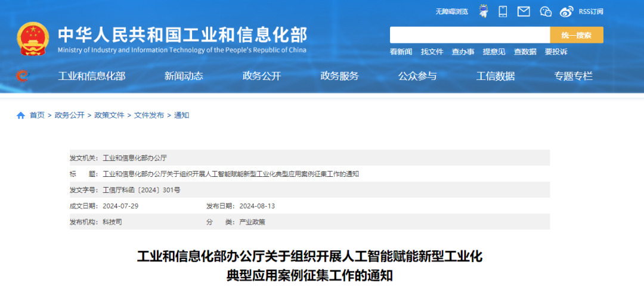Click the 统一搜索 search button
Screen dimensions: 644x293
tap(577, 35)
